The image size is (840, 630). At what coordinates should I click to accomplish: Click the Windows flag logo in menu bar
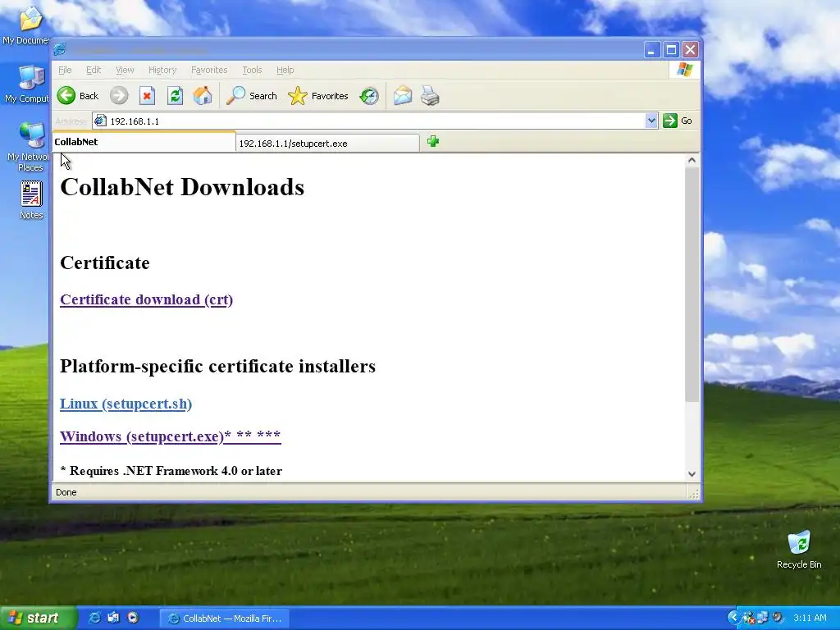684,70
